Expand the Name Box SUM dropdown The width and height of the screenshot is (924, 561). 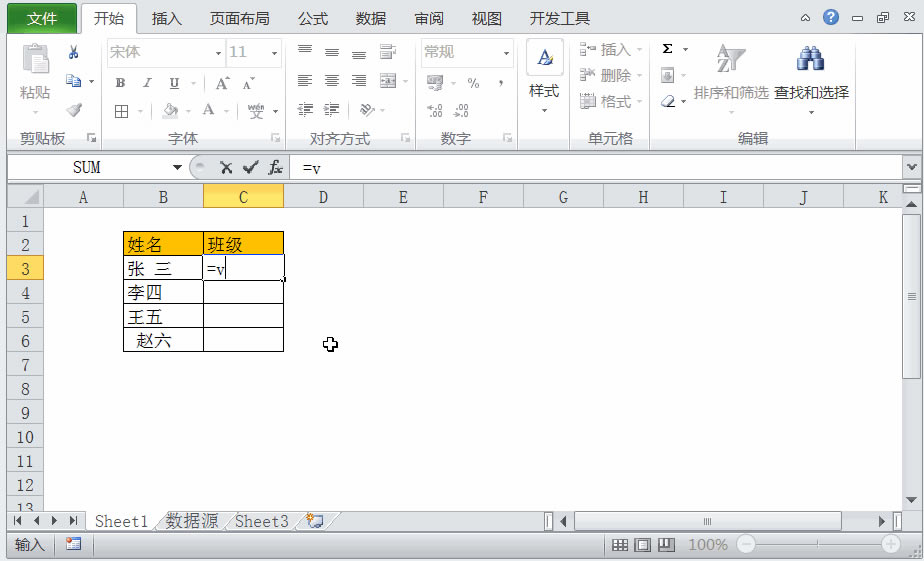coord(177,168)
